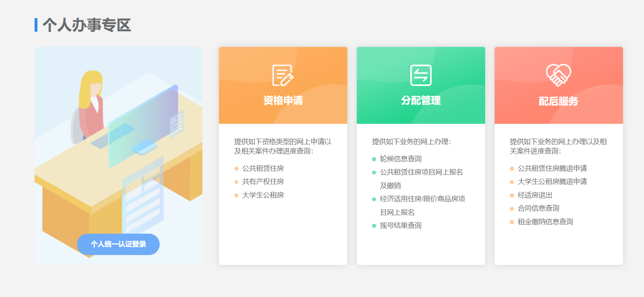Open 公共租赁住房项目网上报名及撤销 link
This screenshot has width=644, height=297.
[422, 179]
